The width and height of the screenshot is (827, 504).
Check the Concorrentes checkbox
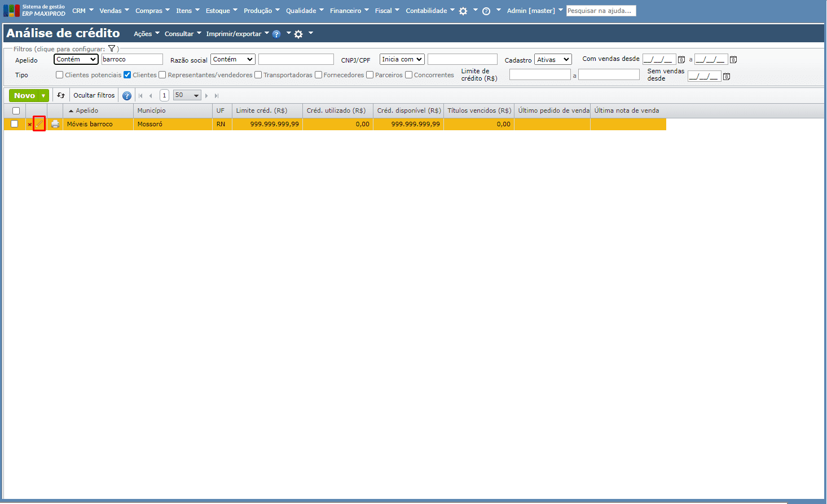[409, 75]
